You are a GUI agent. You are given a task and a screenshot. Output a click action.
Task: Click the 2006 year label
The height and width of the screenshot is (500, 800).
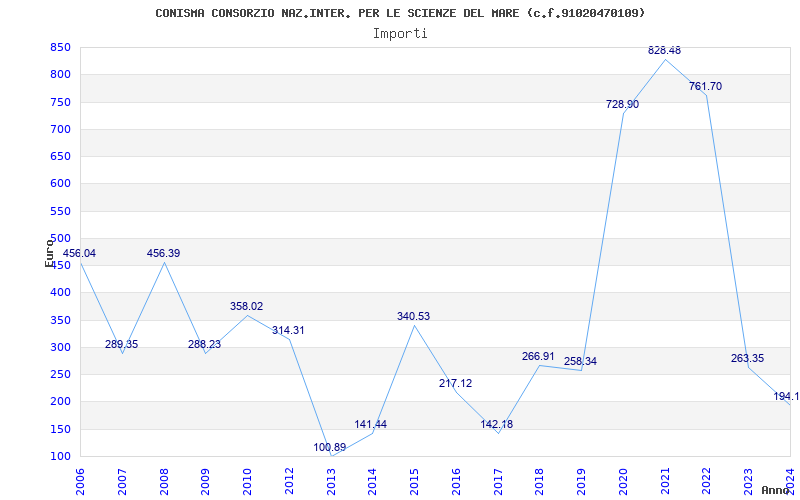[x=80, y=482]
